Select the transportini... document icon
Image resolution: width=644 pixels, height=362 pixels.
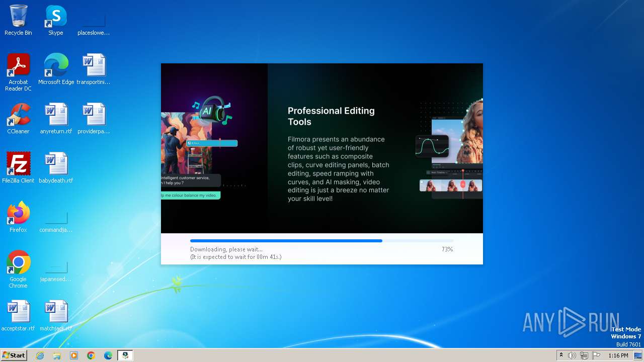click(x=94, y=69)
